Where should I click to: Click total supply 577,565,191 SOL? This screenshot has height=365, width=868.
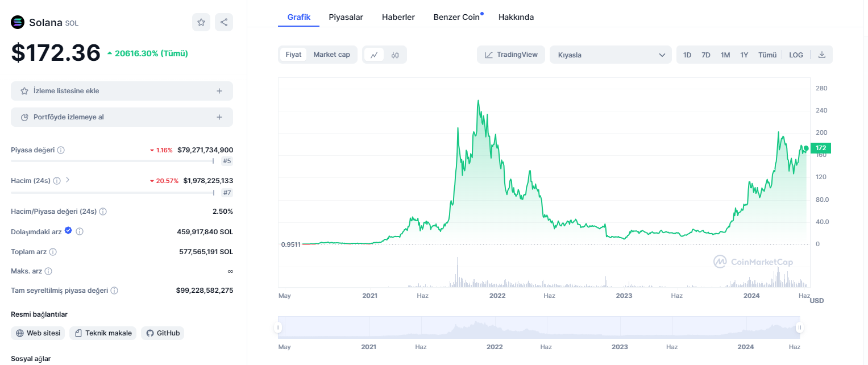pyautogui.click(x=206, y=252)
